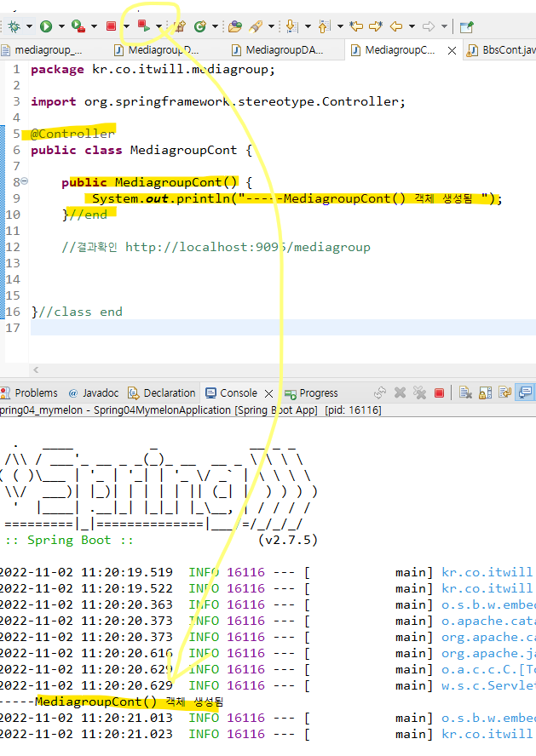
Task: Toggle Scroll Lock in console toolbar
Action: point(486,393)
